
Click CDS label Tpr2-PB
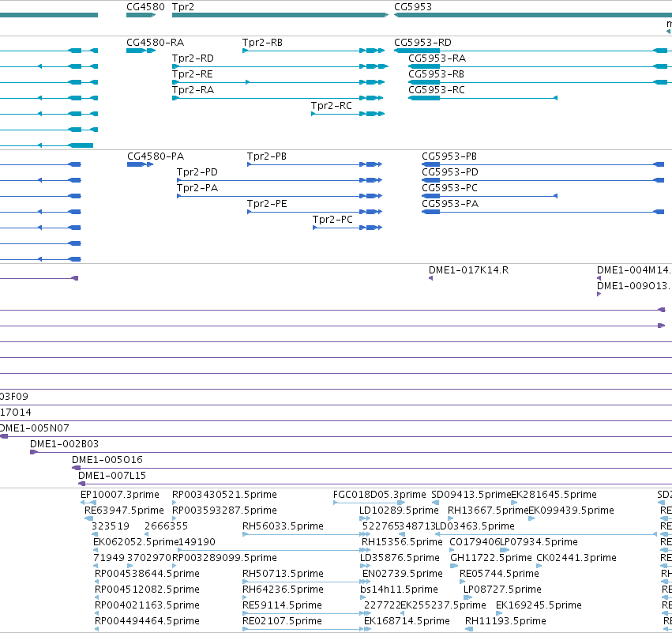(x=267, y=156)
